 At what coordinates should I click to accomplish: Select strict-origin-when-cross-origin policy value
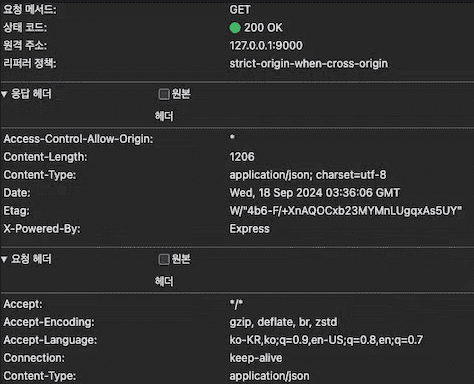[x=309, y=64]
